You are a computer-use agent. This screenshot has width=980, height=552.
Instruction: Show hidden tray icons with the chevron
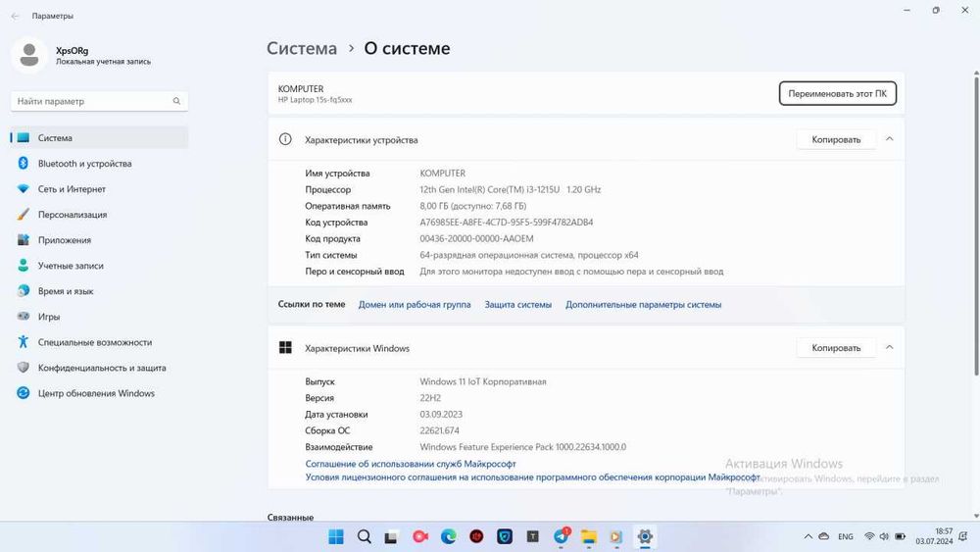coord(808,536)
